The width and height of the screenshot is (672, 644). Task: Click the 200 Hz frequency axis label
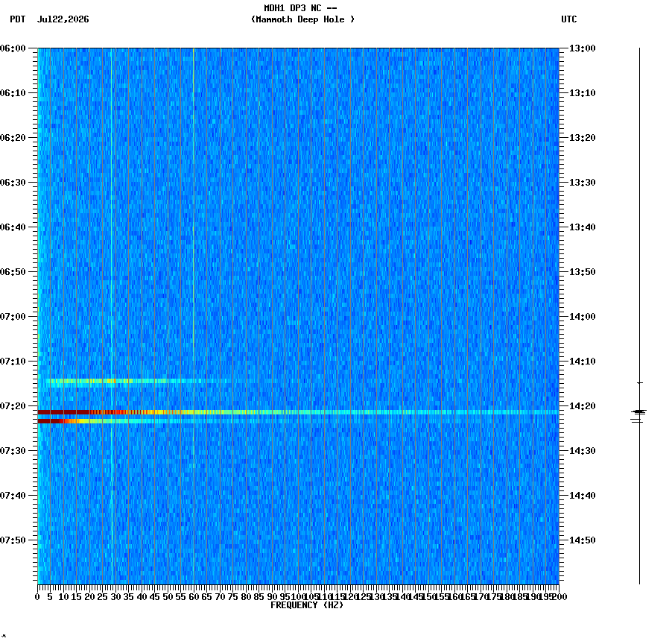pos(560,597)
